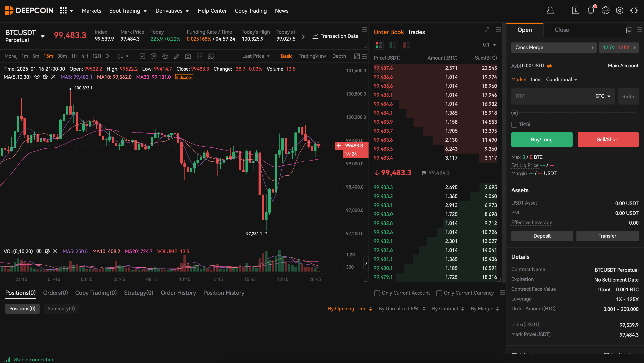644x363 pixels.
Task: Toggle MA indicator visibility eye
Action: coord(37,77)
